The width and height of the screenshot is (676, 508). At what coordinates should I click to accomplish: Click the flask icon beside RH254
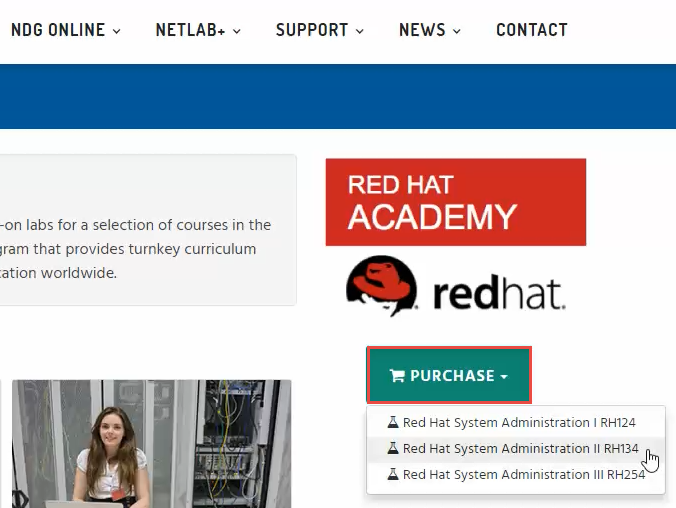tap(393, 474)
